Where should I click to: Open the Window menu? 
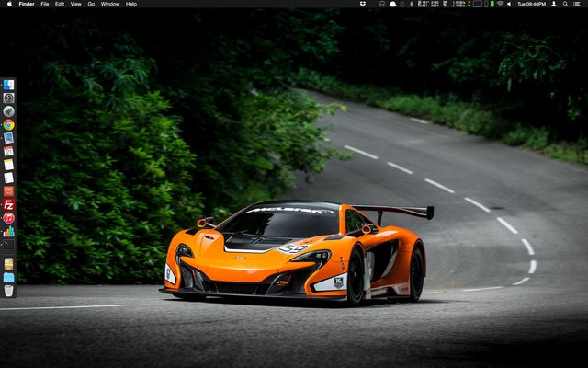click(110, 4)
